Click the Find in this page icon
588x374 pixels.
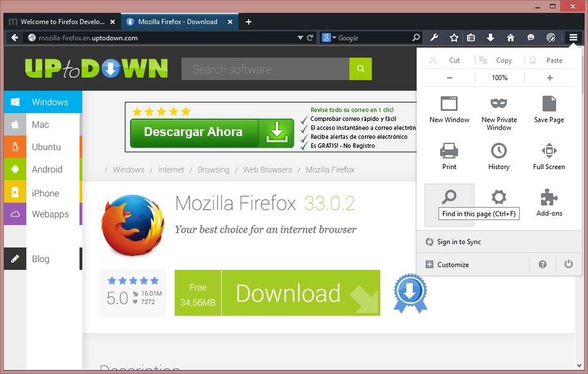tap(449, 198)
